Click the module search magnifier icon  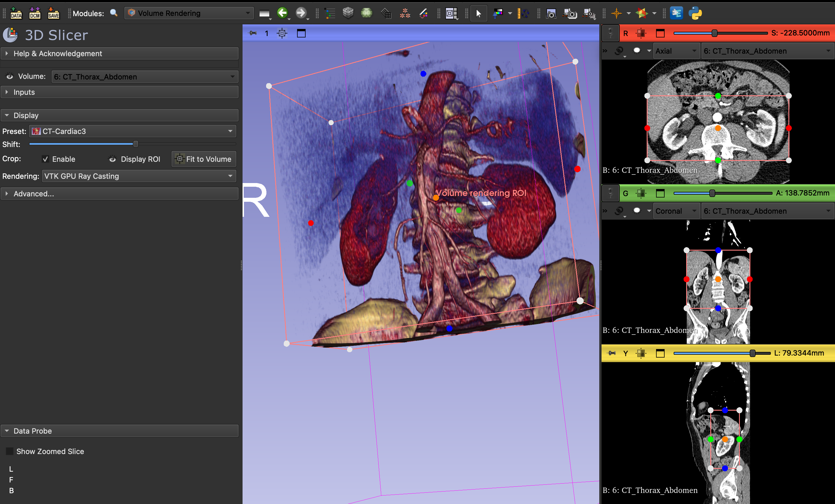[x=114, y=13]
